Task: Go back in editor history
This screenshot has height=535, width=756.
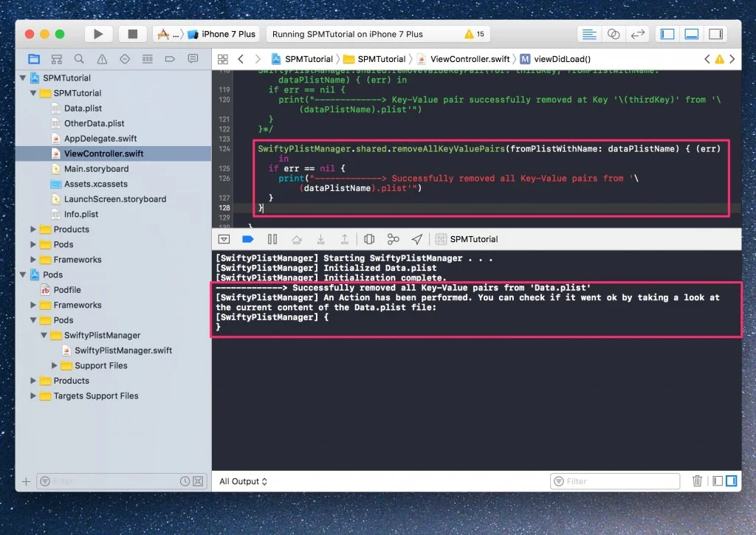Action: click(241, 59)
